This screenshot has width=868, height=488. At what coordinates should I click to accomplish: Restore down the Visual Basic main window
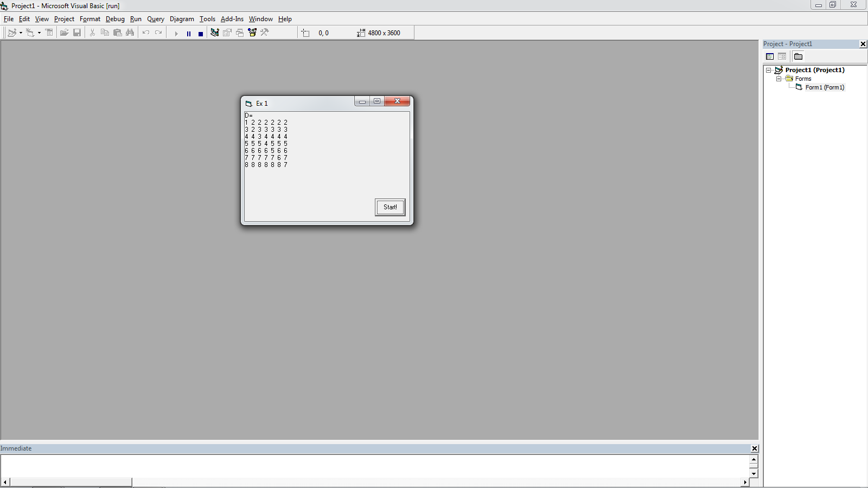click(833, 5)
